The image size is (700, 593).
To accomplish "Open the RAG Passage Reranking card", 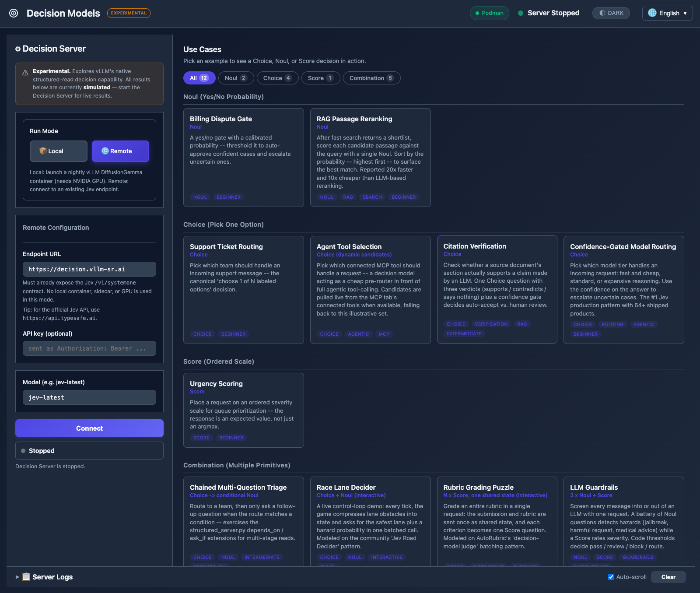I will pos(371,158).
